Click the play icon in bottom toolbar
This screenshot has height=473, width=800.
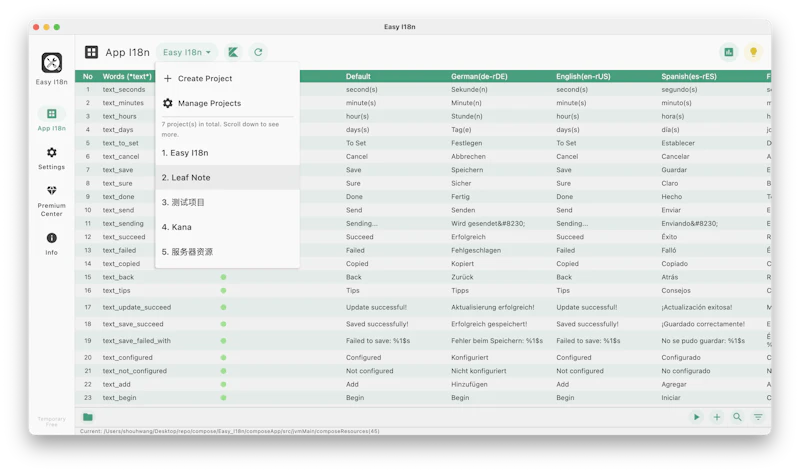(696, 417)
